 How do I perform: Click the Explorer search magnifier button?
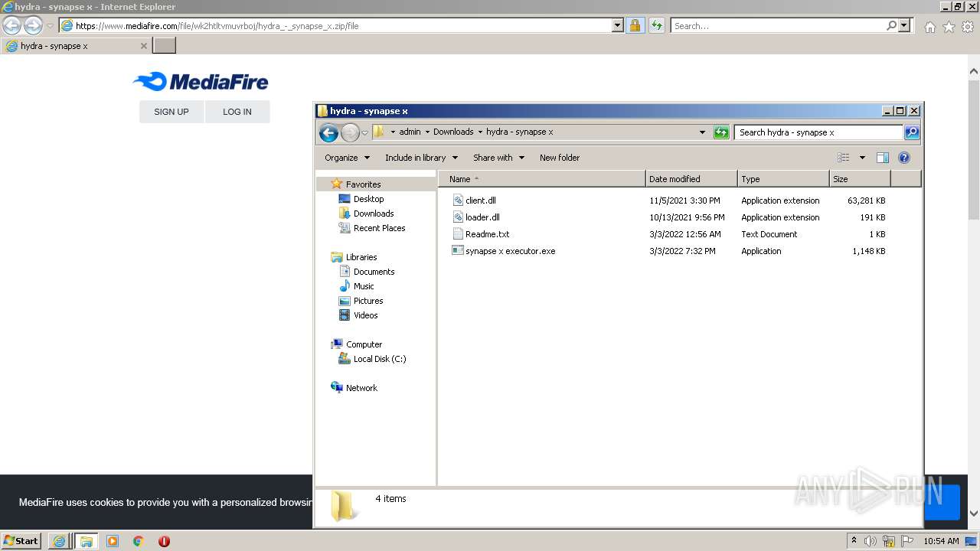coord(912,132)
